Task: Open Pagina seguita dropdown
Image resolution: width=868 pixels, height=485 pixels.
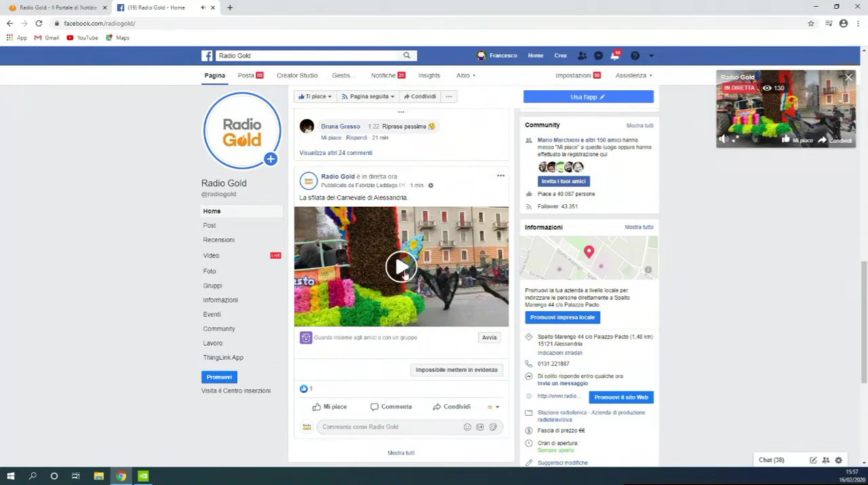Action: [368, 96]
